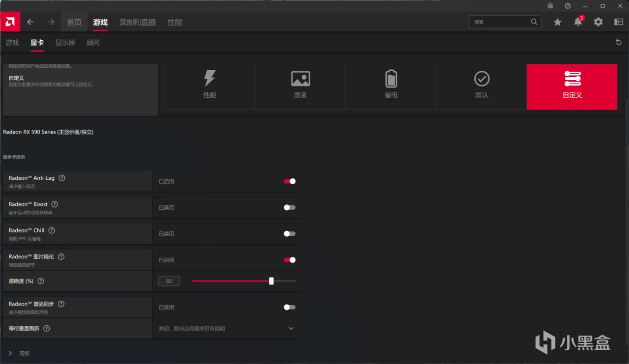Open the 游戏 sub-tab beside 显卡

[12, 43]
